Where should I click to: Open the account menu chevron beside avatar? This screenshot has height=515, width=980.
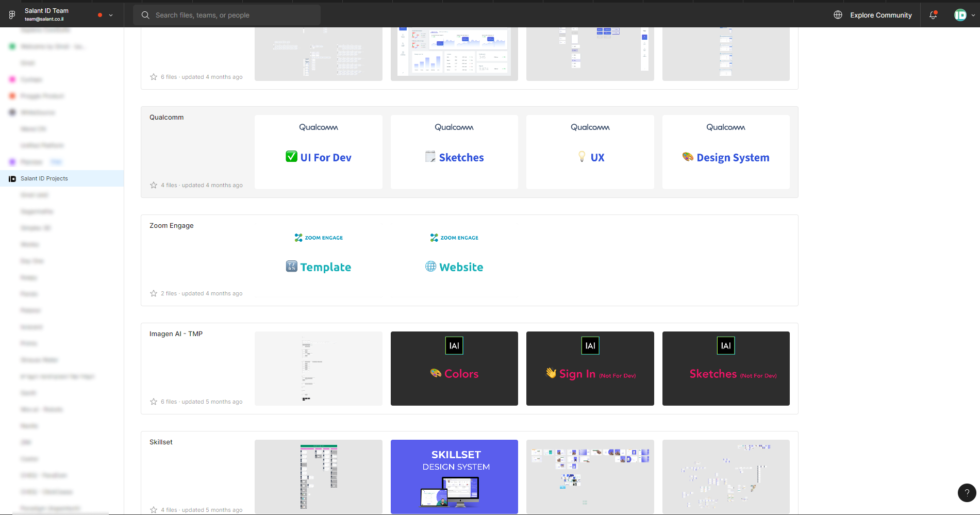point(973,15)
